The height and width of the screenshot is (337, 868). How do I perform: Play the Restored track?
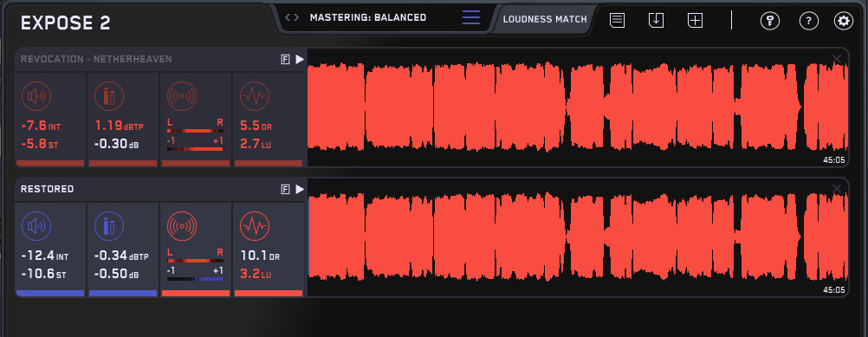(x=300, y=190)
